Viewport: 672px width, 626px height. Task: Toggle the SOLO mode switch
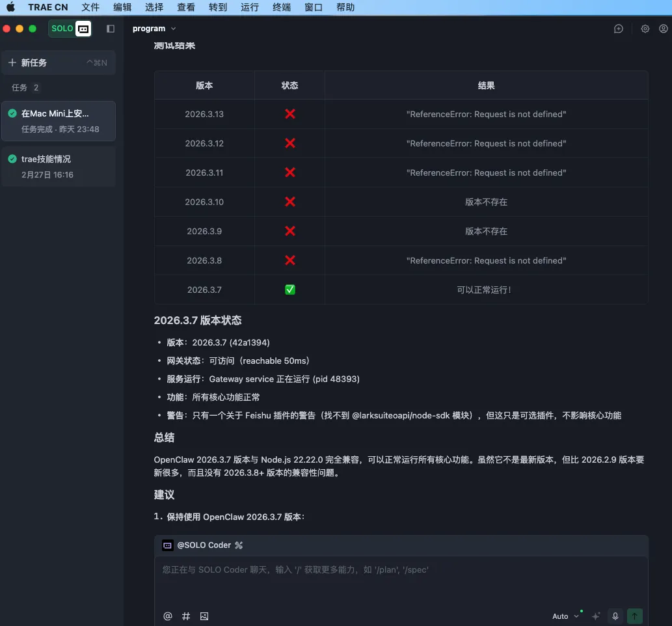click(70, 29)
